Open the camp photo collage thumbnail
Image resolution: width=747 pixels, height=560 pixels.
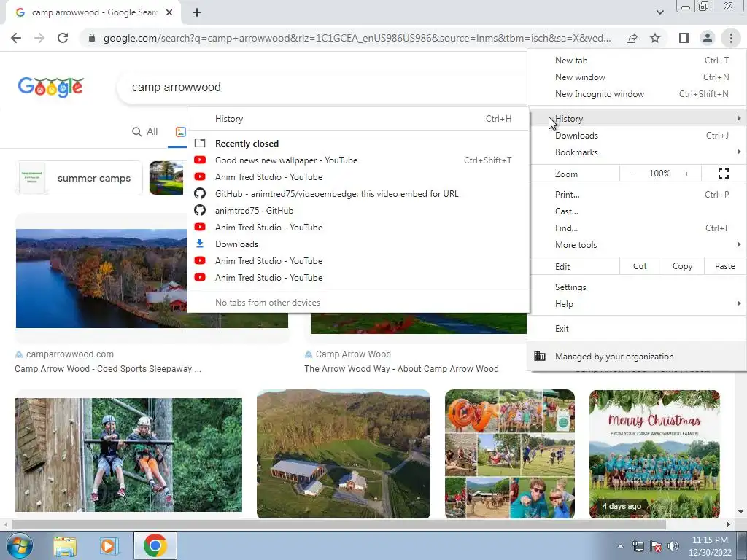pyautogui.click(x=510, y=454)
